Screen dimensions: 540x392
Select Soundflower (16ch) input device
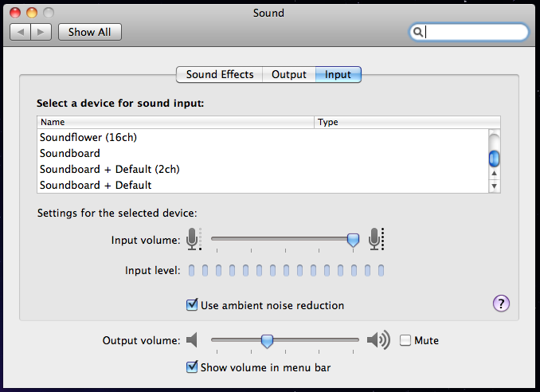click(88, 137)
